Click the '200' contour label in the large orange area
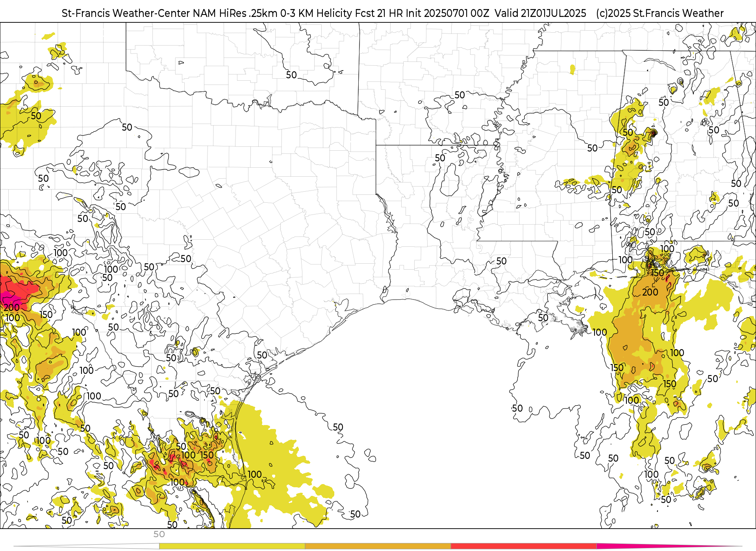Viewport: 756px width, 551px height. pyautogui.click(x=650, y=292)
